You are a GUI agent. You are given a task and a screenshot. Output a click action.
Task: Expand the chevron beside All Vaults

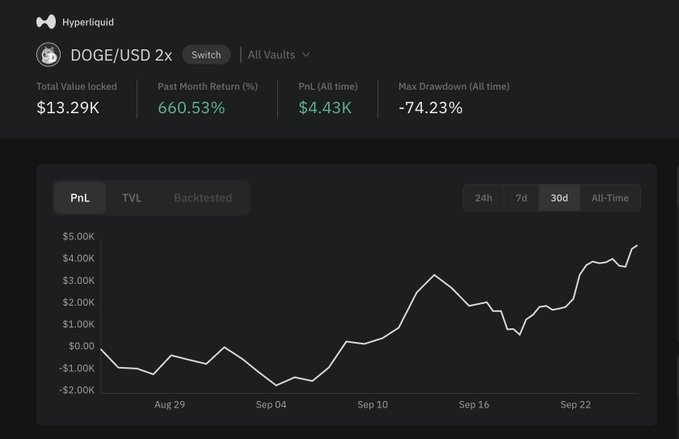306,55
